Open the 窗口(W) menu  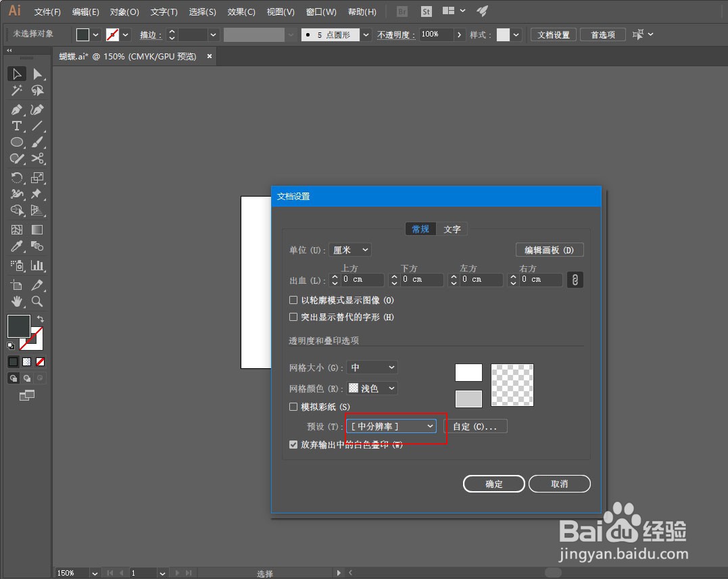[321, 11]
